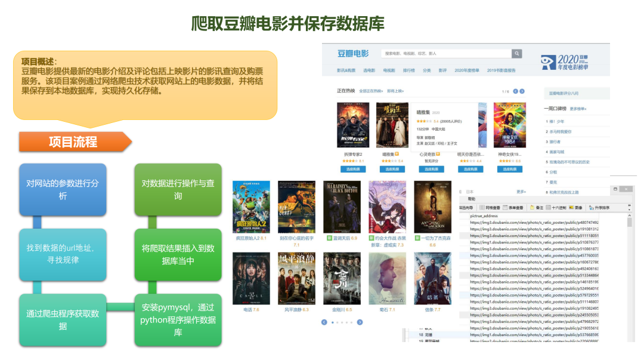Click 升序排序 toolbar icon
Image resolution: width=644 pixels, height=363 pixels.
click(599, 208)
